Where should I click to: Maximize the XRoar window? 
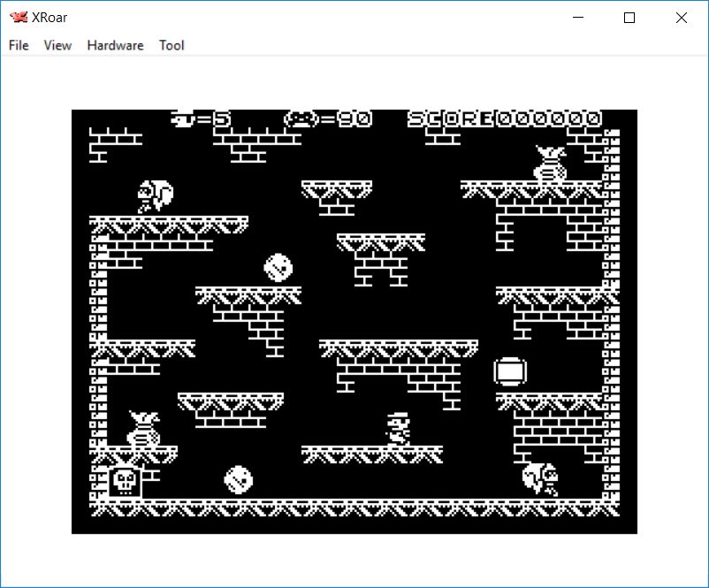pos(629,18)
